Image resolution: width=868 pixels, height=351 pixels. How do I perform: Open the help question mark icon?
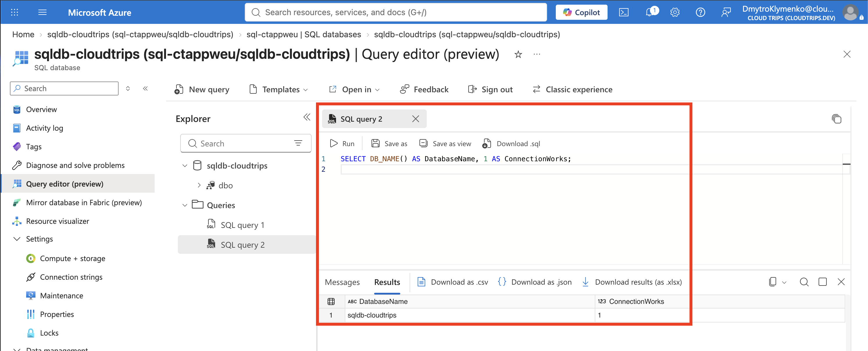point(700,13)
